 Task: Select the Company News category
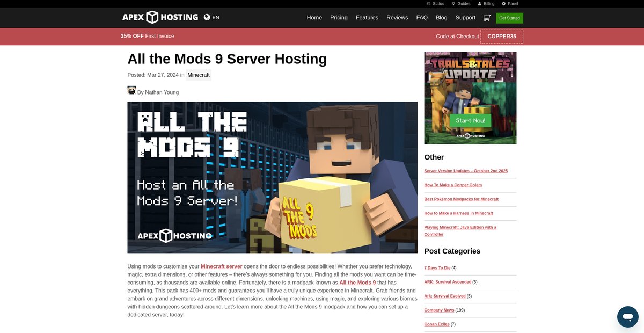[439, 310]
